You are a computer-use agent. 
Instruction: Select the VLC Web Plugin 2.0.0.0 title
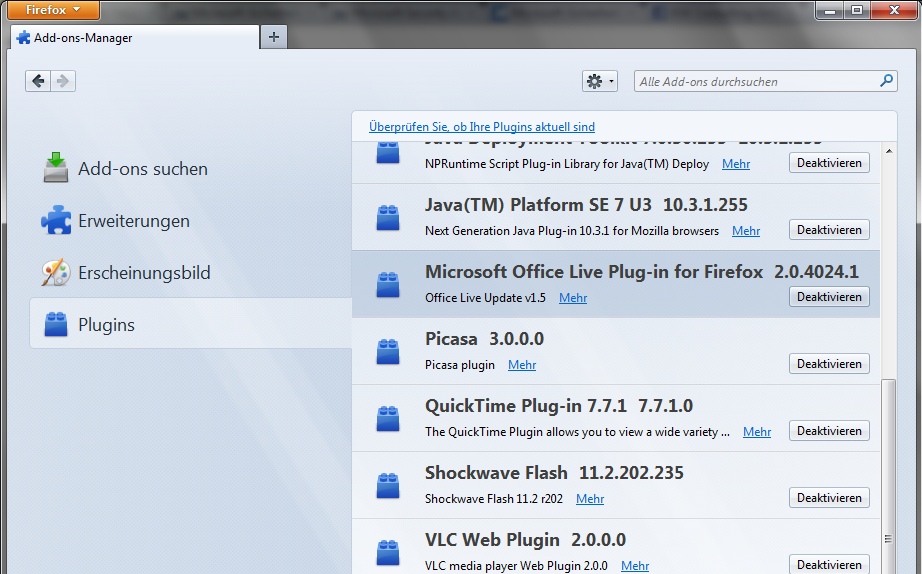point(525,540)
